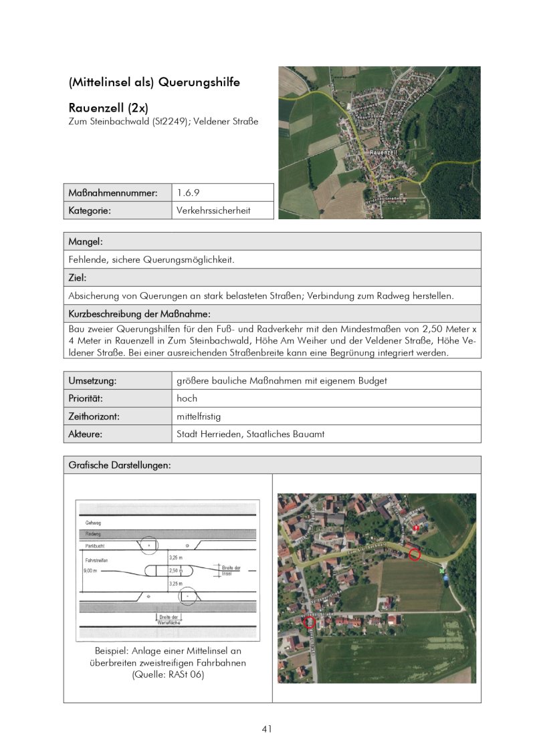Image resolution: width=535 pixels, height=756 pixels.
Task: Click the Rauenzell label on overview map
Action: [x=383, y=152]
